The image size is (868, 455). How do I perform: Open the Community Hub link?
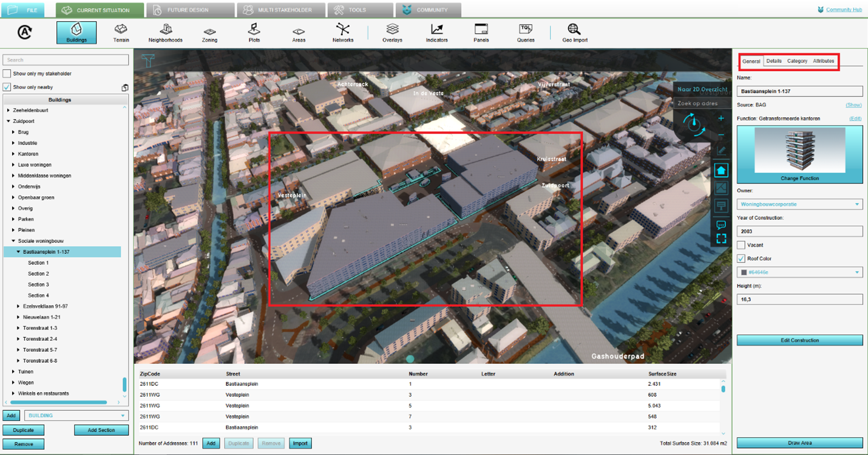843,10
